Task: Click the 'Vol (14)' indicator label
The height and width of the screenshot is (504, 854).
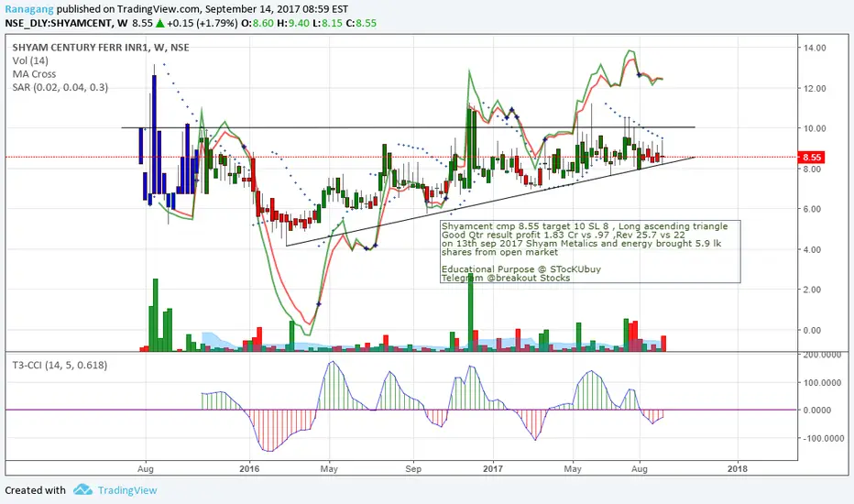Action: (30, 60)
